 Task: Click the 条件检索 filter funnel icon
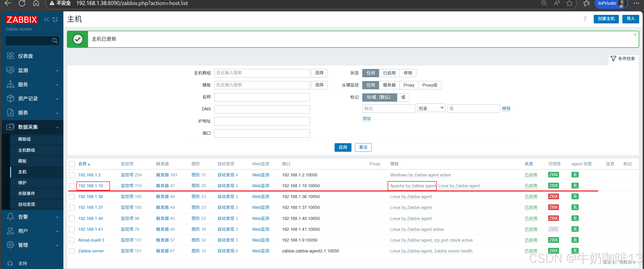pyautogui.click(x=613, y=59)
